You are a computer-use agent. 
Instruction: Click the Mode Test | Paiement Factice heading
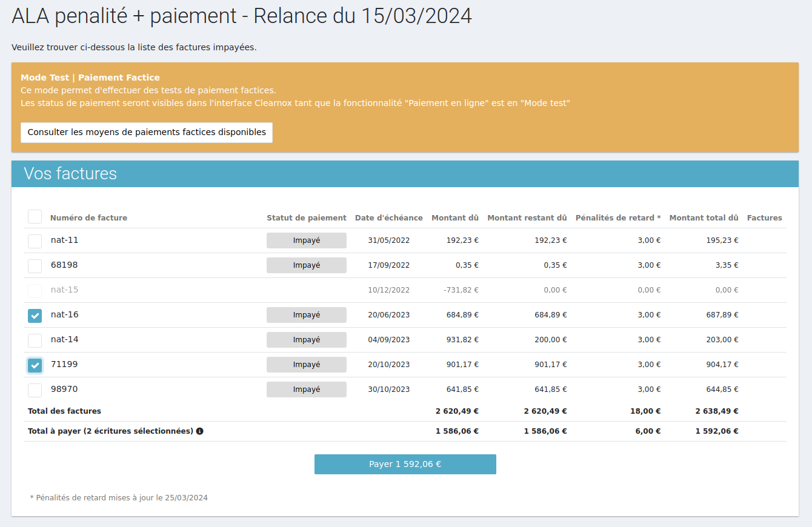90,78
